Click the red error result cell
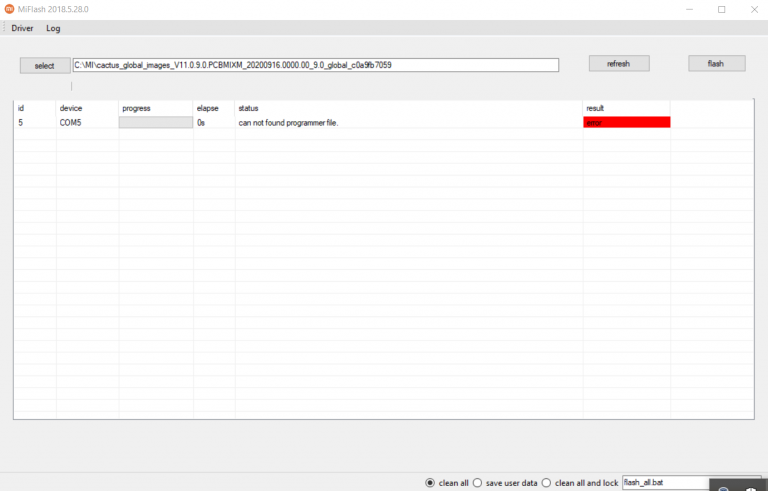 point(626,123)
